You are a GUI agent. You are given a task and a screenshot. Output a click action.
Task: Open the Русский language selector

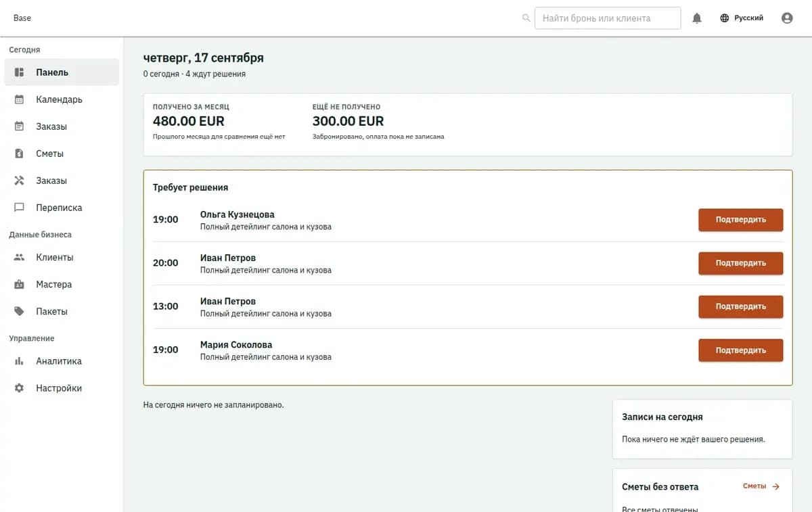(742, 18)
